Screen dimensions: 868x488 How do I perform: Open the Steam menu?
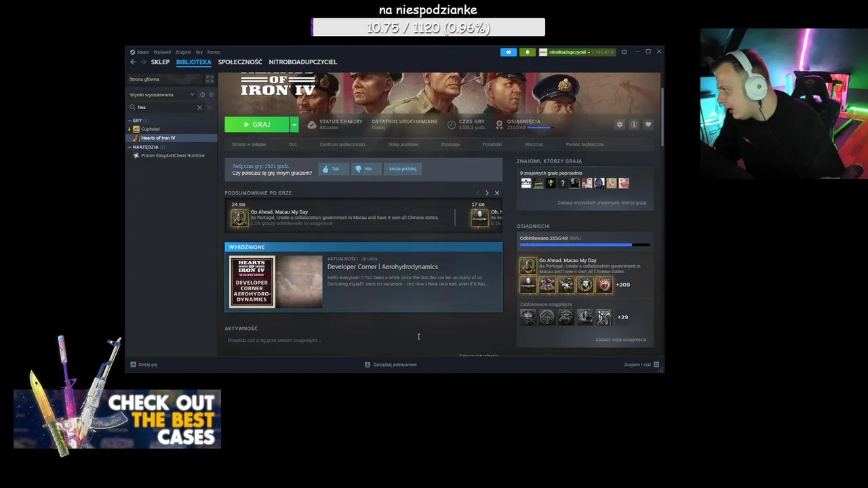point(140,52)
